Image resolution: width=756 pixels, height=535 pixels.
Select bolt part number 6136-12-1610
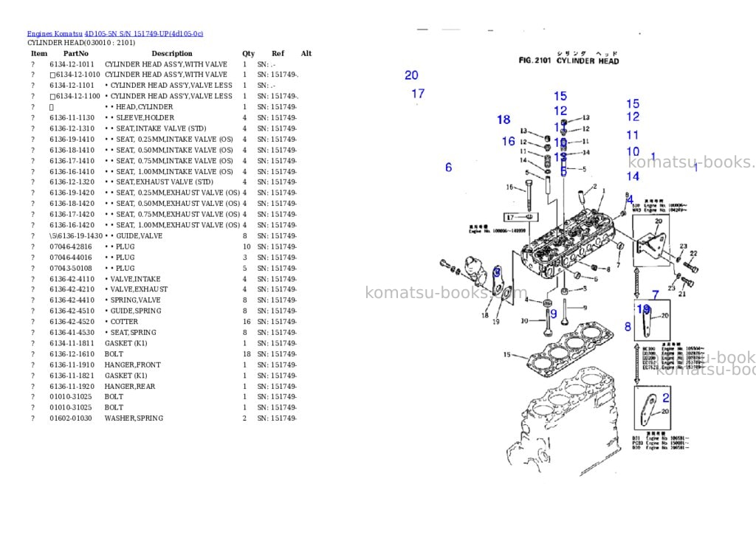pyautogui.click(x=72, y=353)
